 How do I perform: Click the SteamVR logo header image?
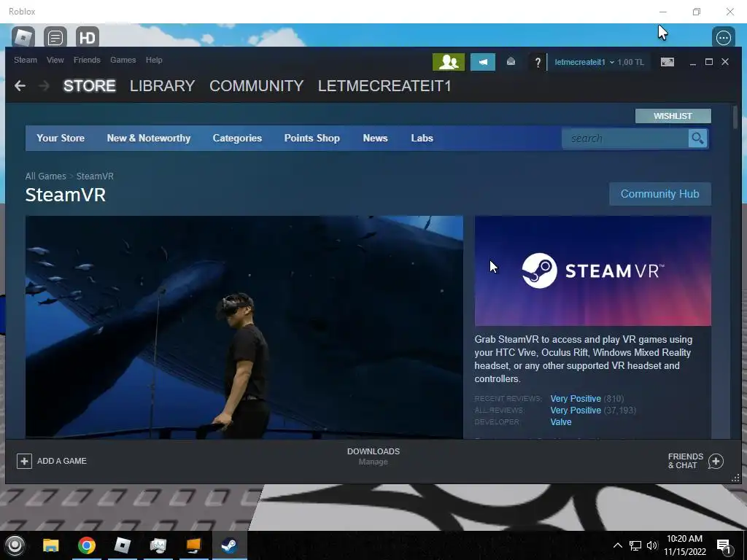592,271
